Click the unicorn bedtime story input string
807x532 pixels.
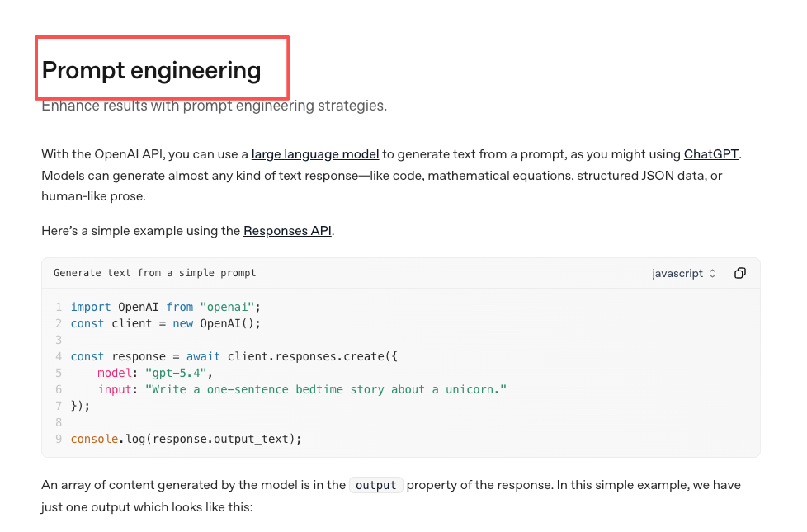point(326,389)
